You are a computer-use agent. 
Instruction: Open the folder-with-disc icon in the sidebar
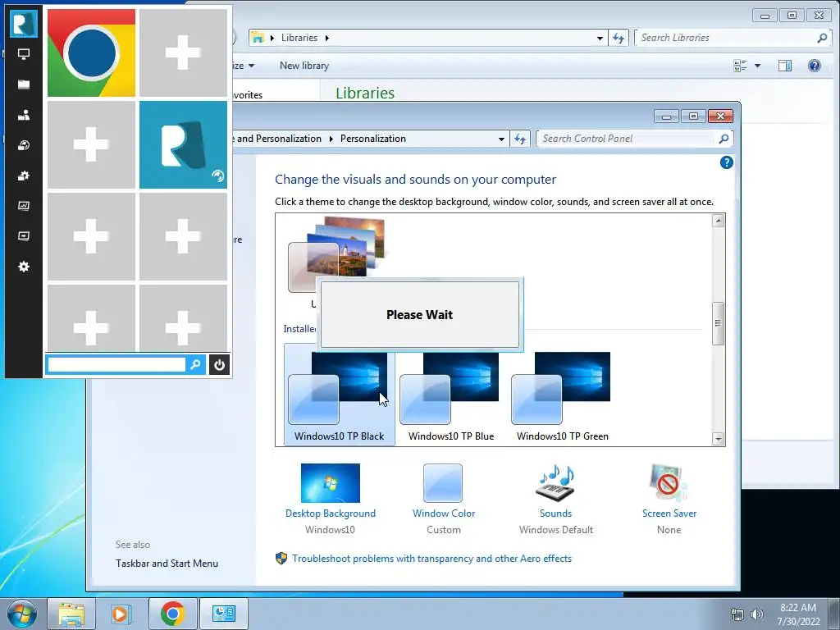point(24,145)
